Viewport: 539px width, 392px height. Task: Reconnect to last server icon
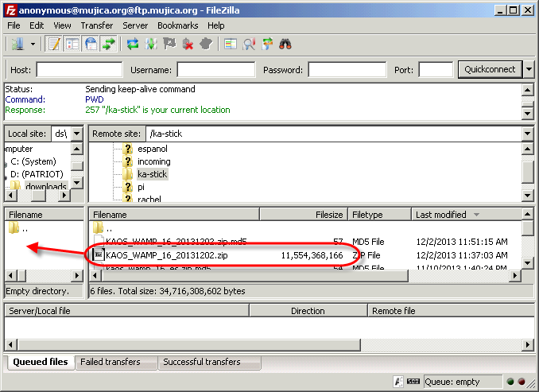(206, 44)
